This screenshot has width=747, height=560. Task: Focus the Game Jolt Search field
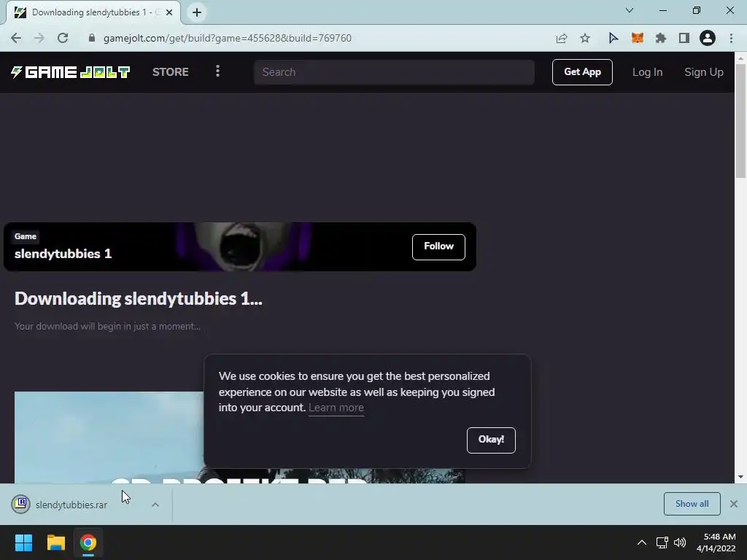(x=394, y=72)
